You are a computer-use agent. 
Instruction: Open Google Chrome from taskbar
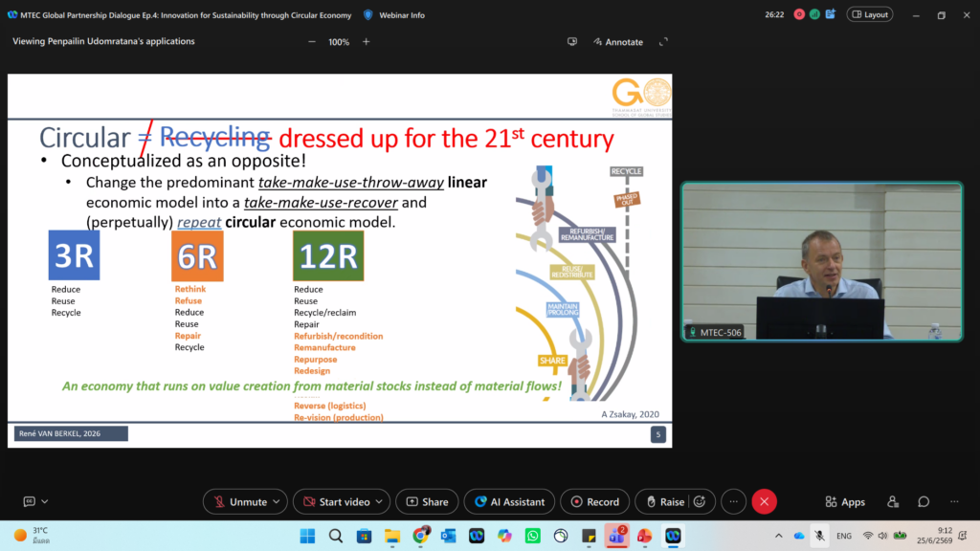(421, 536)
